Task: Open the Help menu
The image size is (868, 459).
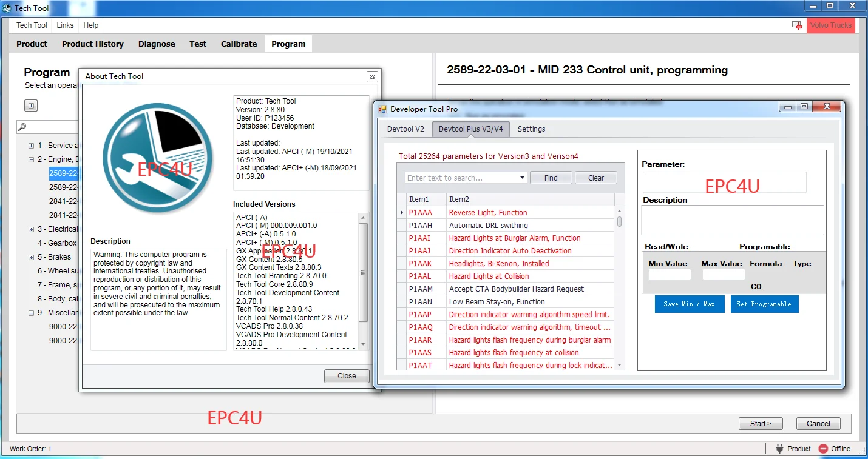Action: click(x=91, y=25)
